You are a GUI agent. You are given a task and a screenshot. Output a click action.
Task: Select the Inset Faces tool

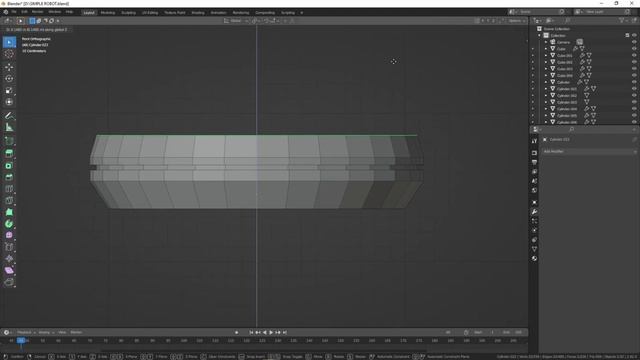pyautogui.click(x=9, y=165)
